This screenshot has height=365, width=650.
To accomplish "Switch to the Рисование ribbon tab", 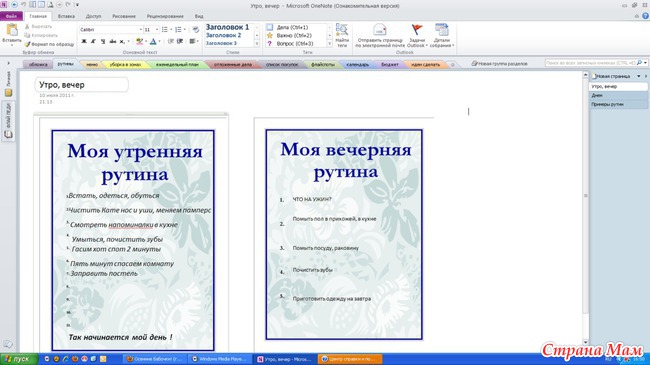I will (124, 16).
